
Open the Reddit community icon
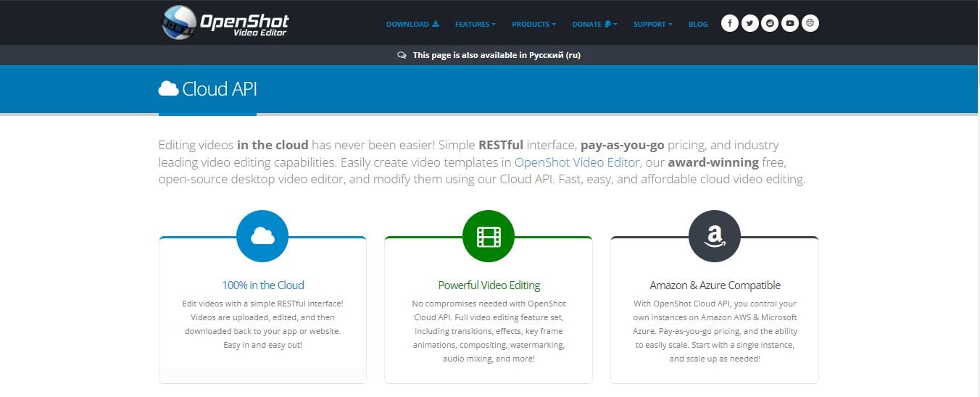tap(770, 24)
